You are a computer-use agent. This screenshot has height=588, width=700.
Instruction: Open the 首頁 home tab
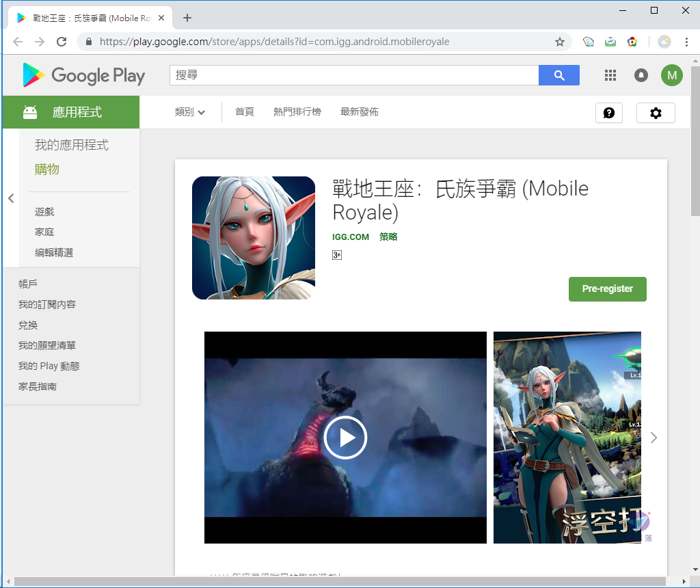[245, 112]
